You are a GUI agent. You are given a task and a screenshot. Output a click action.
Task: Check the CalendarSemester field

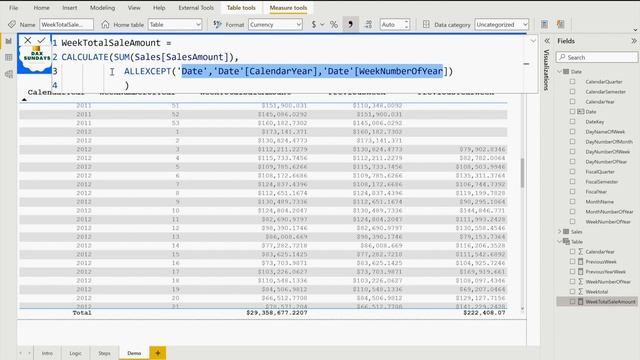pyautogui.click(x=572, y=91)
